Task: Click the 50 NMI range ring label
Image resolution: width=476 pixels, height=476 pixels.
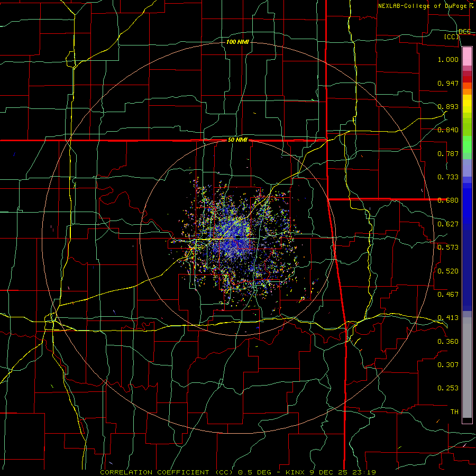Action: tap(237, 140)
